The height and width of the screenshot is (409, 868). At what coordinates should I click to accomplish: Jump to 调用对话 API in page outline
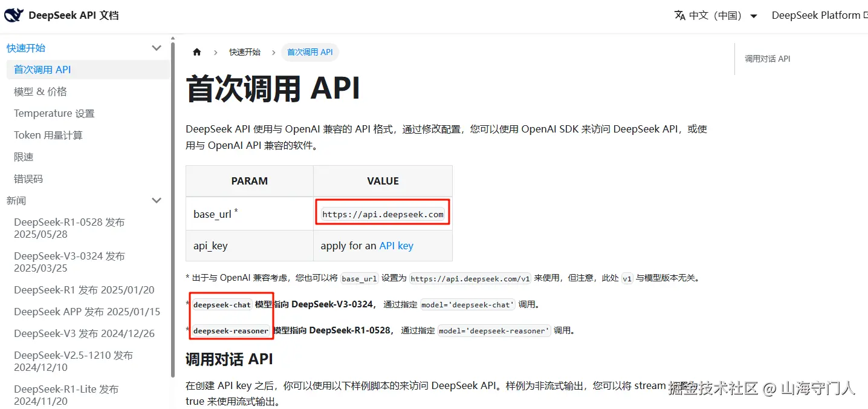click(768, 59)
